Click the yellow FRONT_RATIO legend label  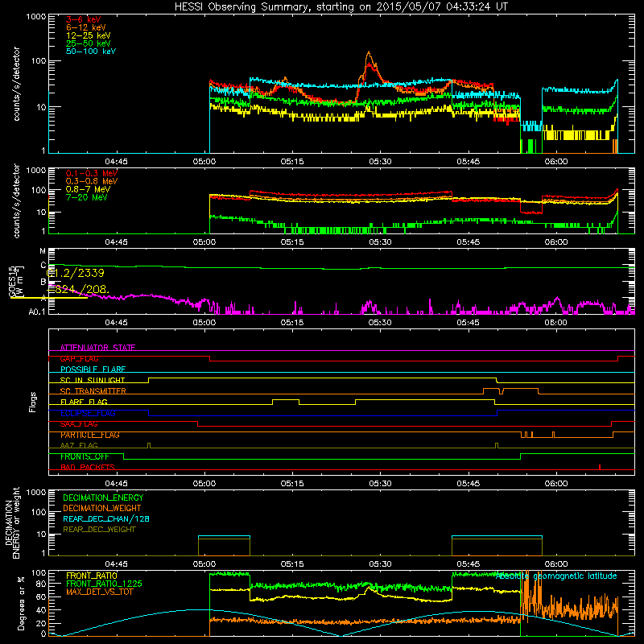coord(92,576)
